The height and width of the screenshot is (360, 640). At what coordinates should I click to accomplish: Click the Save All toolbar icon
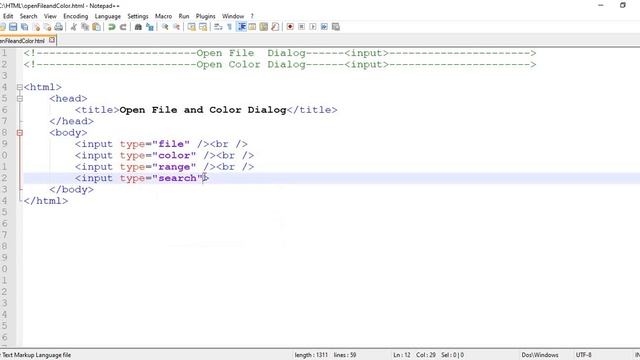[x=24, y=27]
